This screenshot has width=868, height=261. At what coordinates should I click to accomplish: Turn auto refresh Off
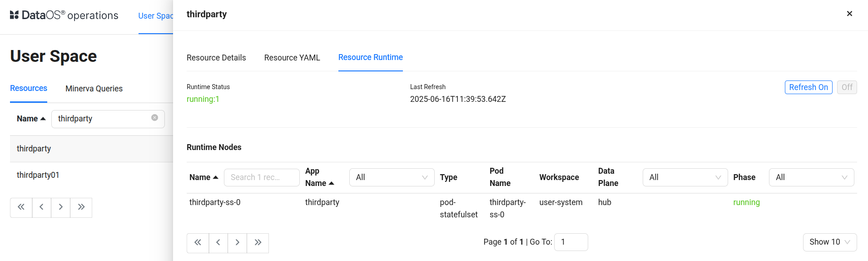pos(847,87)
